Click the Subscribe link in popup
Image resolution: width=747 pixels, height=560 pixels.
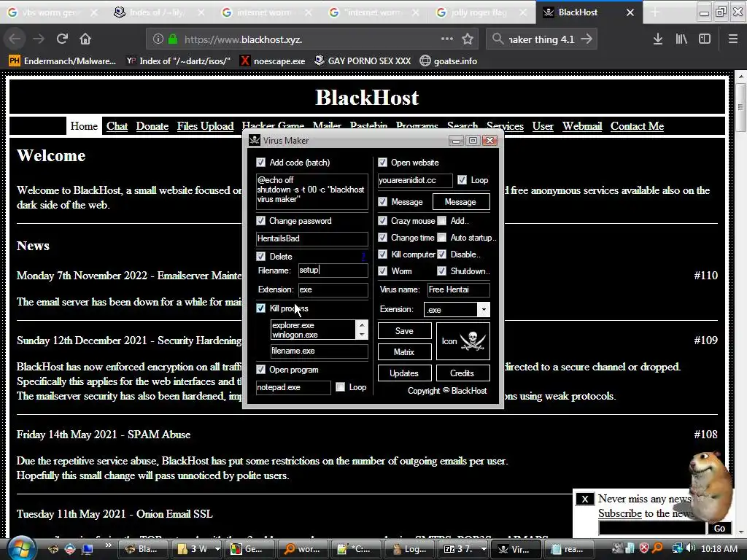coord(620,513)
